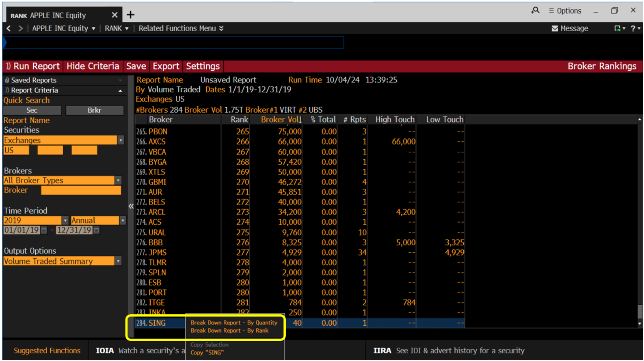Viewport: 644px width, 361px height.
Task: Click the search magnifier icon at top
Action: tap(535, 11)
